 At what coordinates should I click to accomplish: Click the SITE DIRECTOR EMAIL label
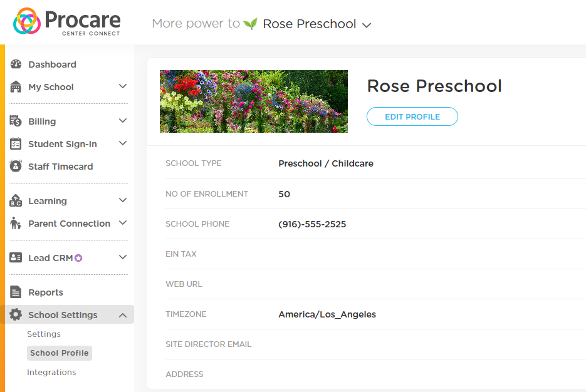[209, 344]
